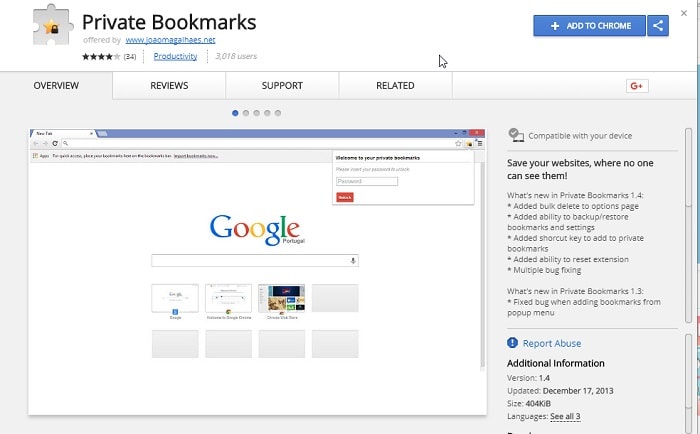Screen dimensions: 700x434
Task: Click the 3,018 users text
Action: click(x=236, y=56)
